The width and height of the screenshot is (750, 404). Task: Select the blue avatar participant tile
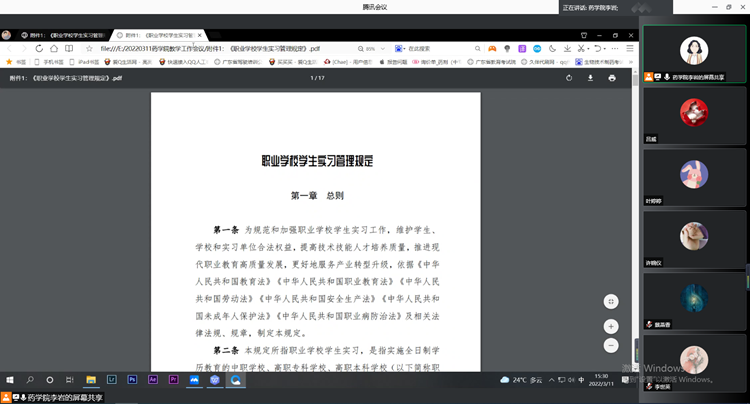[694, 301]
